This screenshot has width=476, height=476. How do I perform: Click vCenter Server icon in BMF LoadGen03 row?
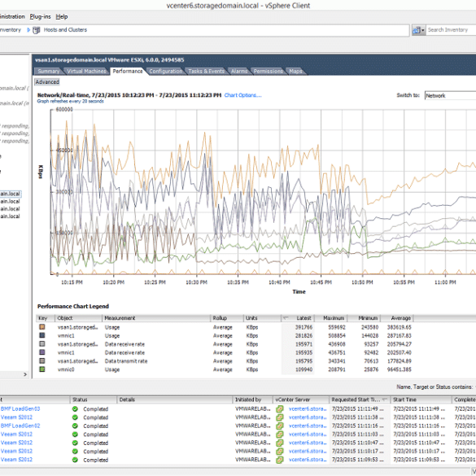point(280,409)
